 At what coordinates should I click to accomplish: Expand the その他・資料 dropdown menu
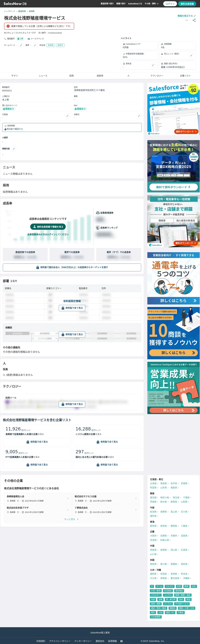coord(152,4)
